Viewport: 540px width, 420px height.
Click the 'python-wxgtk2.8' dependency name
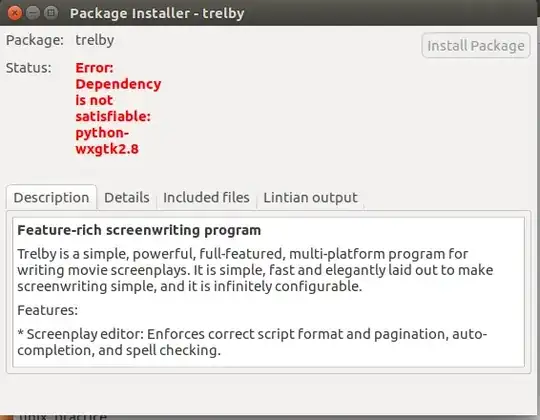pyautogui.click(x=107, y=141)
